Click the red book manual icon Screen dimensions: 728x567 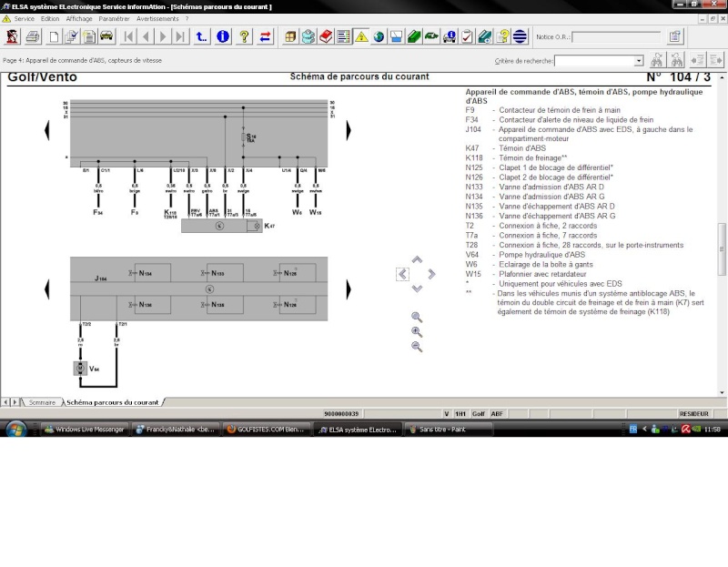(326, 36)
